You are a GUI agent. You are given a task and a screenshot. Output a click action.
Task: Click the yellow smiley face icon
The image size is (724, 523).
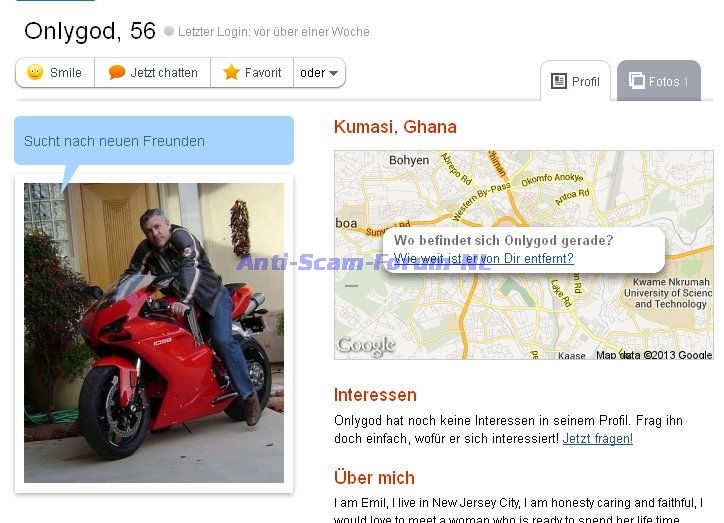[35, 72]
